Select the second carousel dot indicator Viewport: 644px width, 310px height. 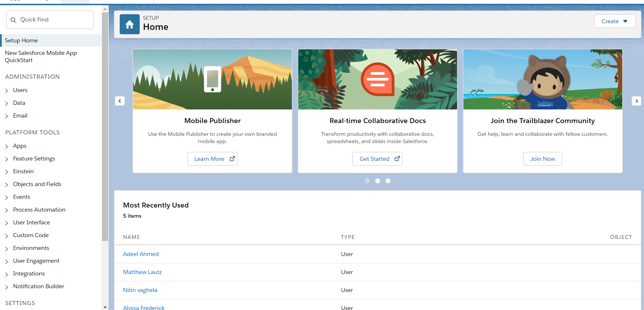(378, 181)
